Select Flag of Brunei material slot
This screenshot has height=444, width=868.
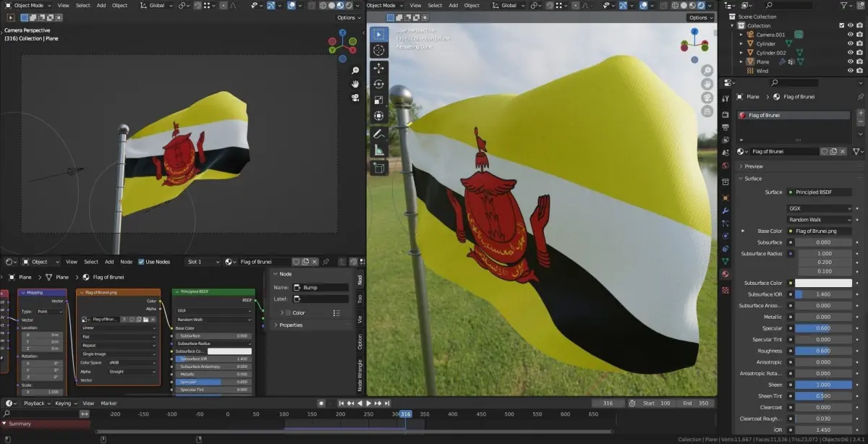click(x=793, y=115)
